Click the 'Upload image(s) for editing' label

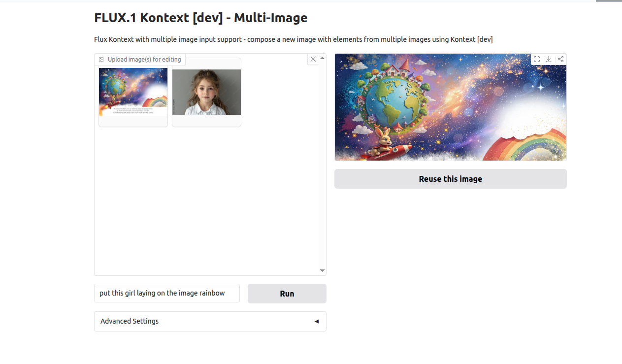[x=144, y=60]
